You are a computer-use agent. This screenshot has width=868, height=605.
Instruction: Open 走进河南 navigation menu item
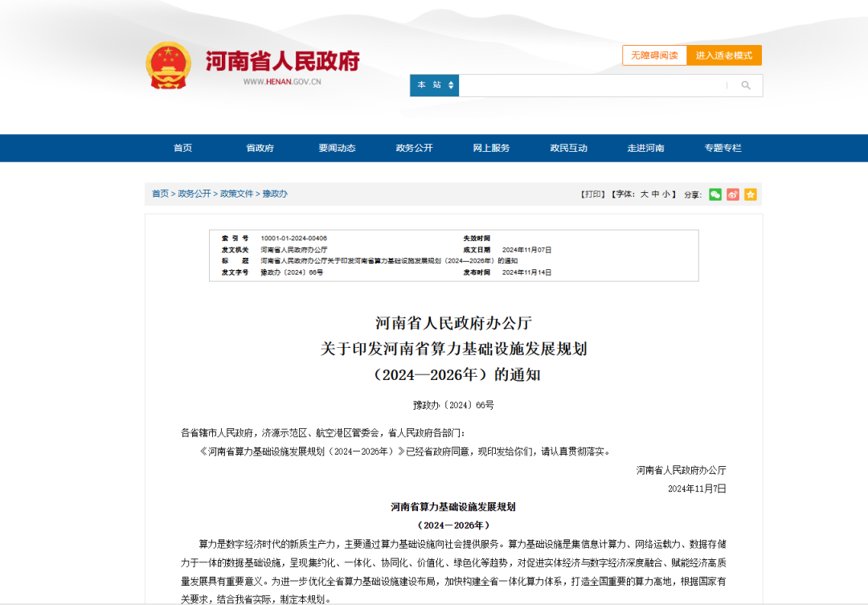pos(645,148)
